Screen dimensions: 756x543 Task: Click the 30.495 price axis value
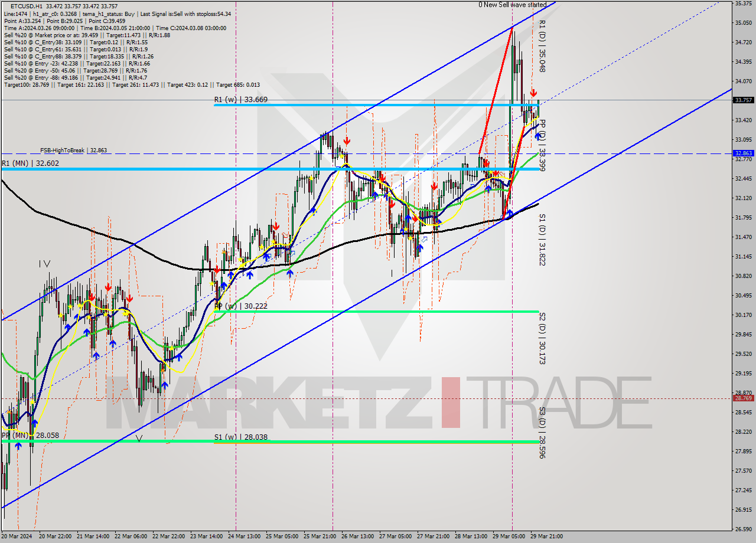pos(743,296)
